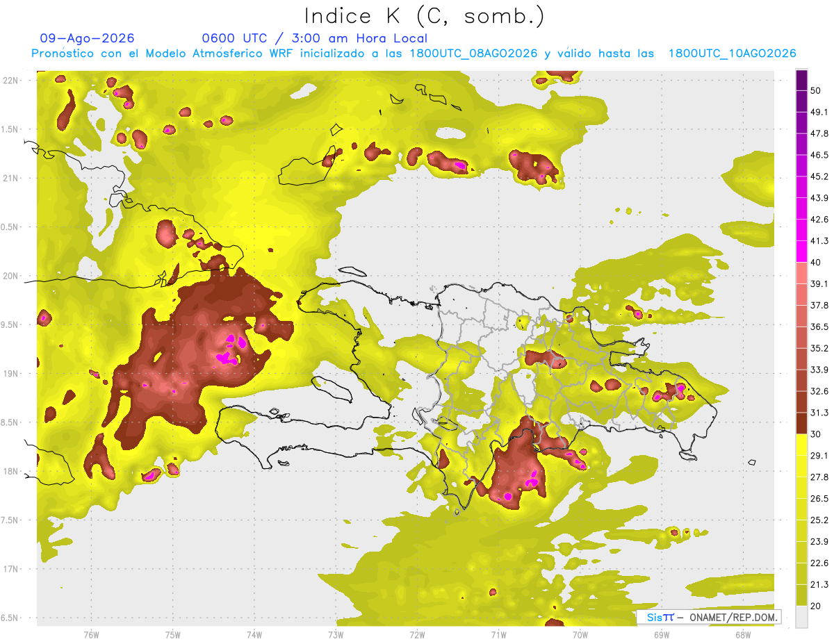Click the '7.5N' latitude label
Image resolution: width=834 pixels, height=644 pixels.
pyautogui.click(x=10, y=520)
